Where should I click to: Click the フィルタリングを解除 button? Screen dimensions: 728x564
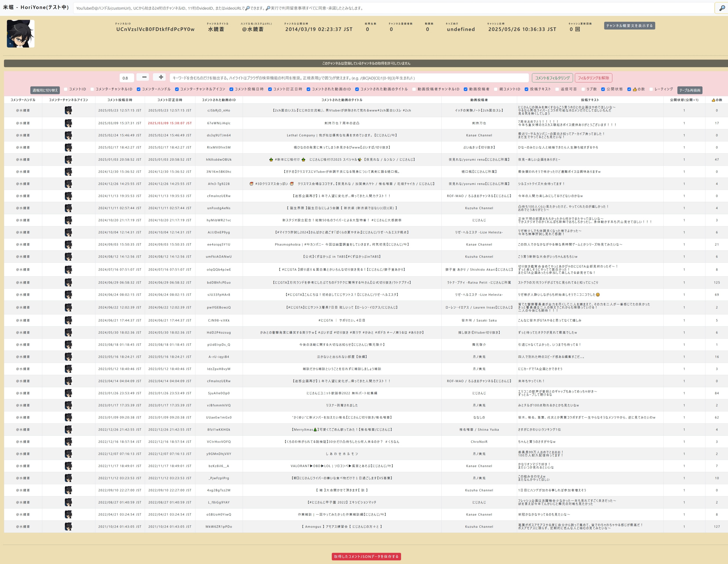pos(593,78)
